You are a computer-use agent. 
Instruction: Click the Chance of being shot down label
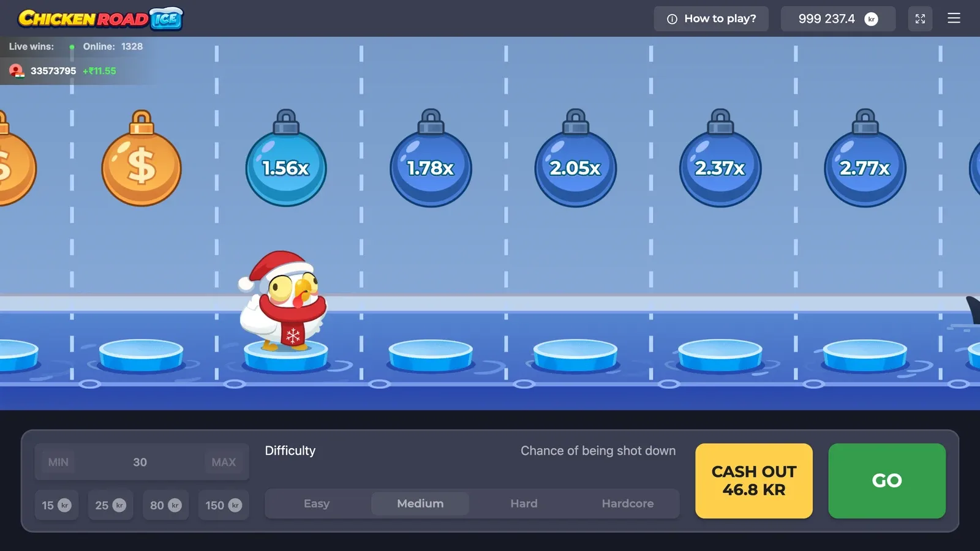click(x=598, y=451)
